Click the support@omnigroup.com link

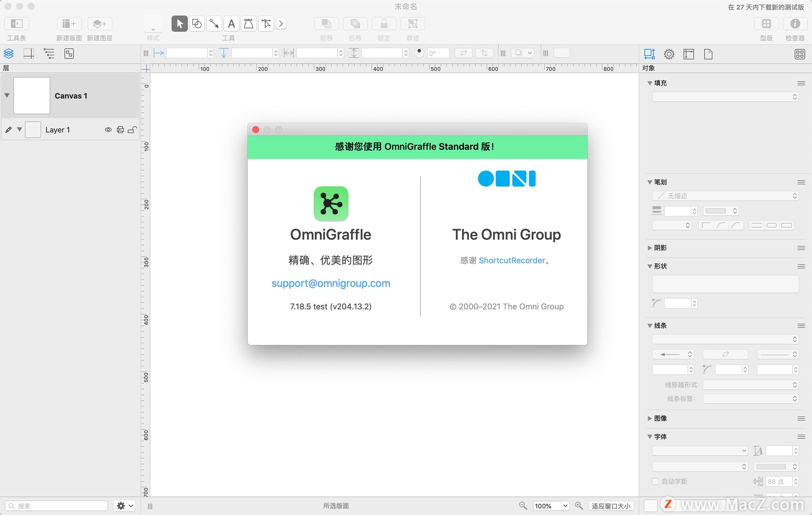(x=331, y=283)
